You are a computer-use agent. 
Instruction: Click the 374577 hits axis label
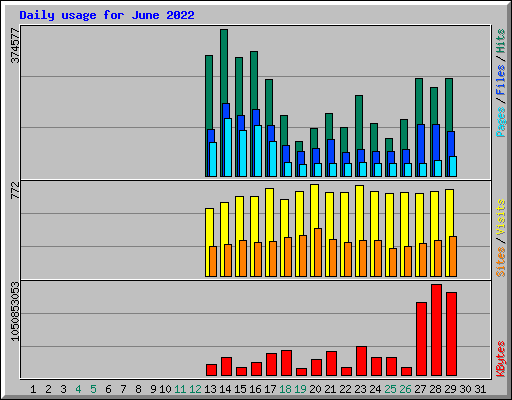15,45
